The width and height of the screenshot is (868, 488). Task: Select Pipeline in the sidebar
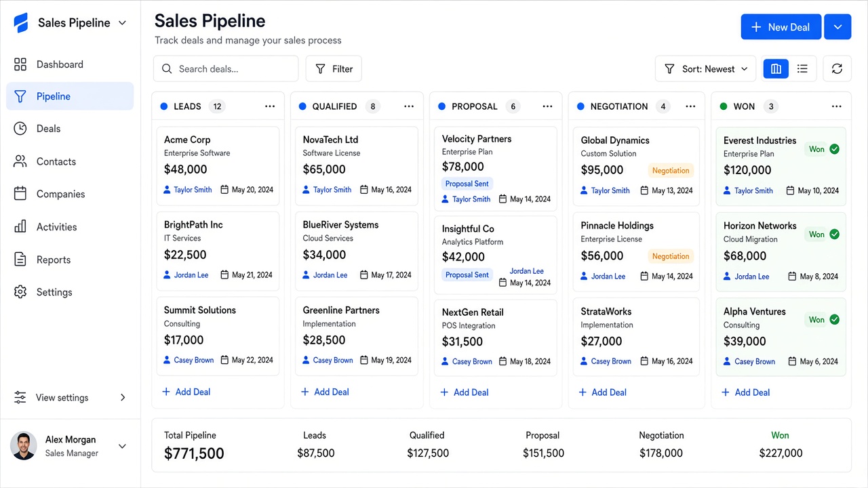pyautogui.click(x=70, y=96)
